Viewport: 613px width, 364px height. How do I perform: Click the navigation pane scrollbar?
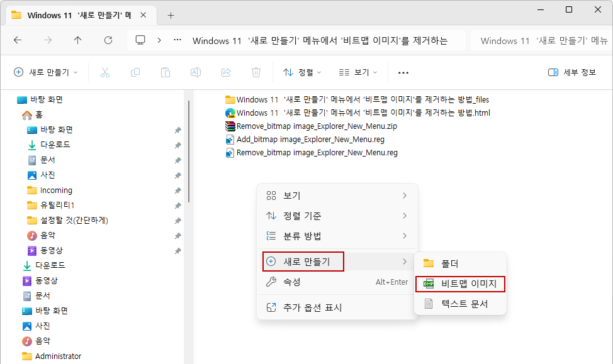pos(189,152)
